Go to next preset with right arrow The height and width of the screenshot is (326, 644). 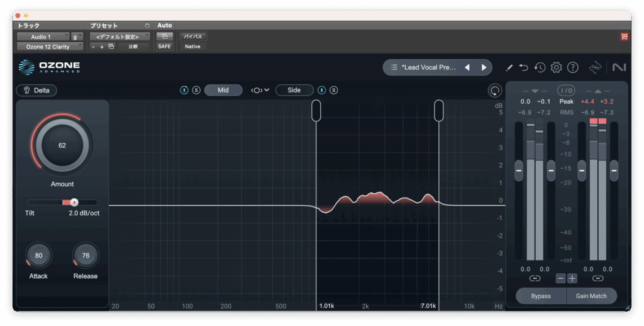point(484,67)
